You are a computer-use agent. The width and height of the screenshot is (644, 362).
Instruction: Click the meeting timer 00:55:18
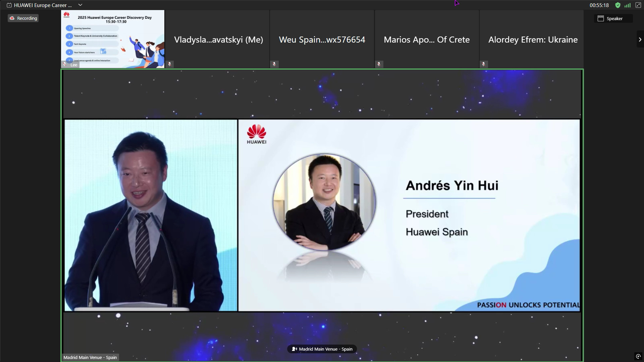click(599, 5)
